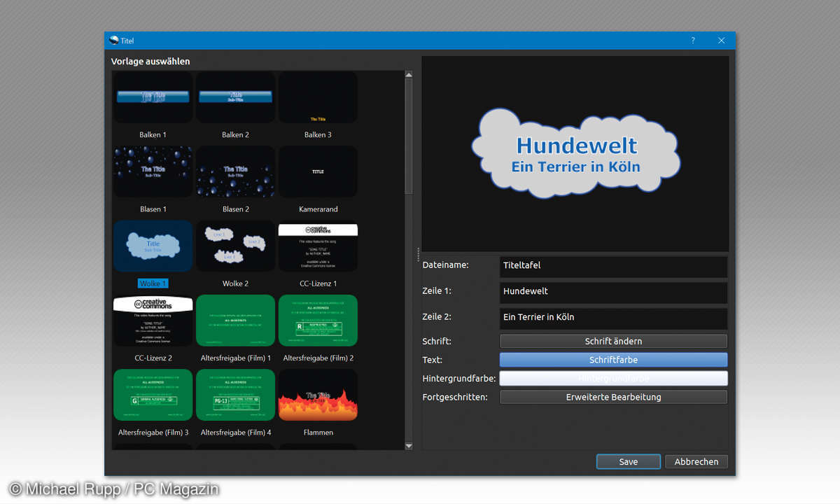Select the Flammen flames template
Viewport: 840px width, 504px height.
tap(318, 395)
